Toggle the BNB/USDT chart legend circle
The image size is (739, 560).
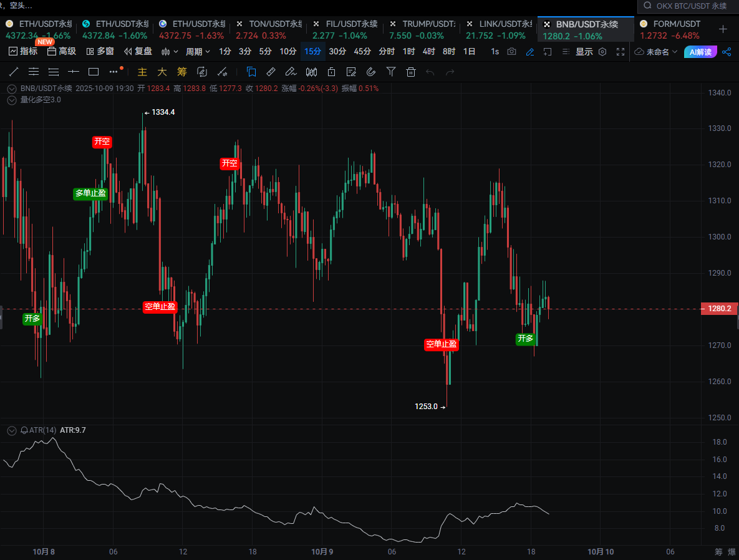11,89
